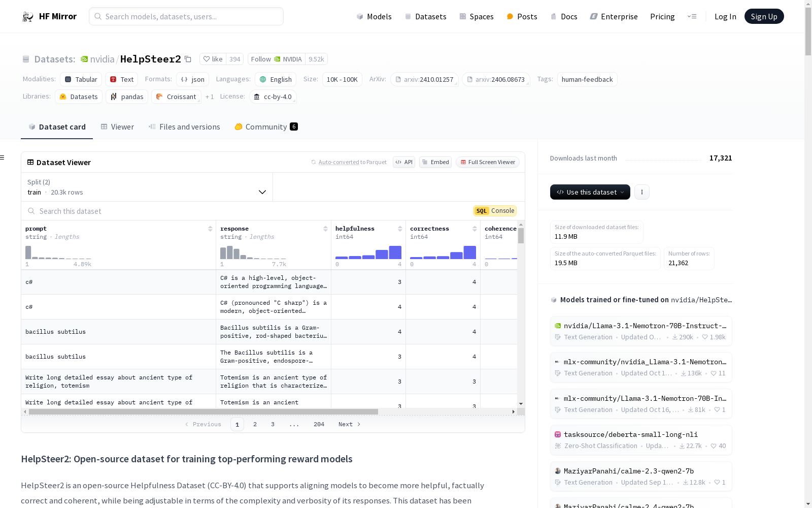812x508 pixels.
Task: Open Full Screen Viewer
Action: tap(488, 162)
